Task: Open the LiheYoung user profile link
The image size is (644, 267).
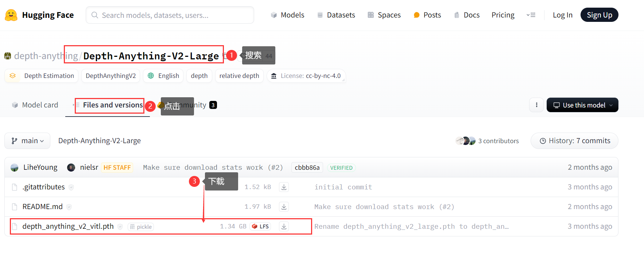Action: (40, 167)
